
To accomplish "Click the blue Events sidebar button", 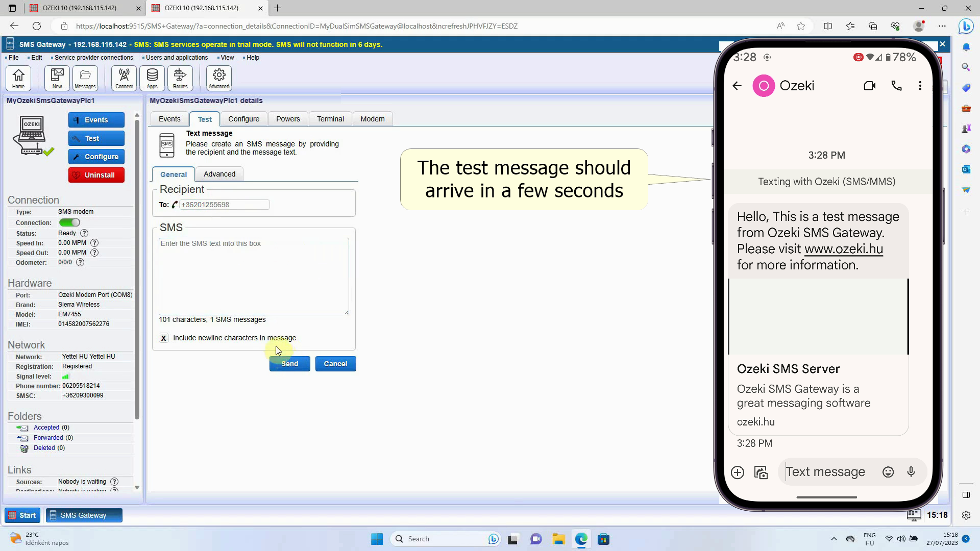I will coord(96,120).
